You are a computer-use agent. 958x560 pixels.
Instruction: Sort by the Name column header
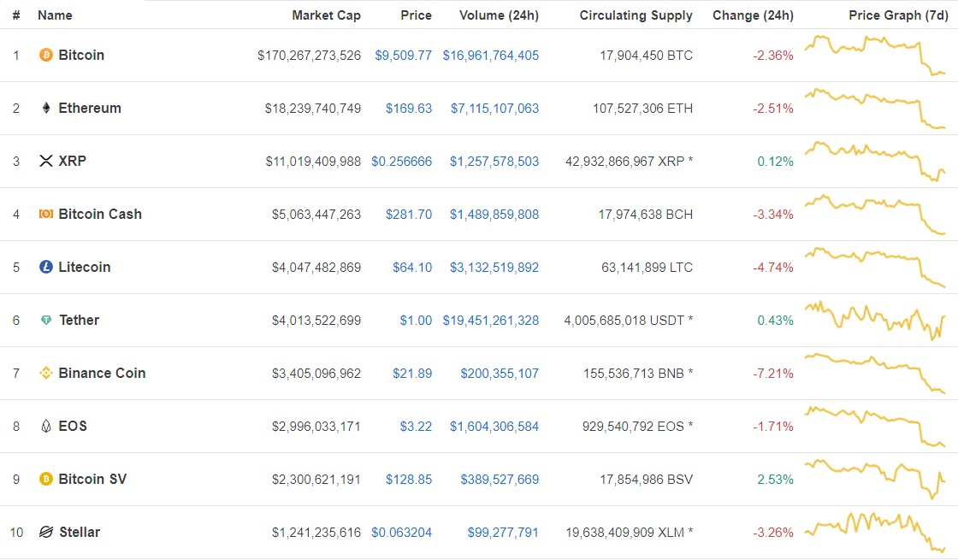pyautogui.click(x=55, y=15)
